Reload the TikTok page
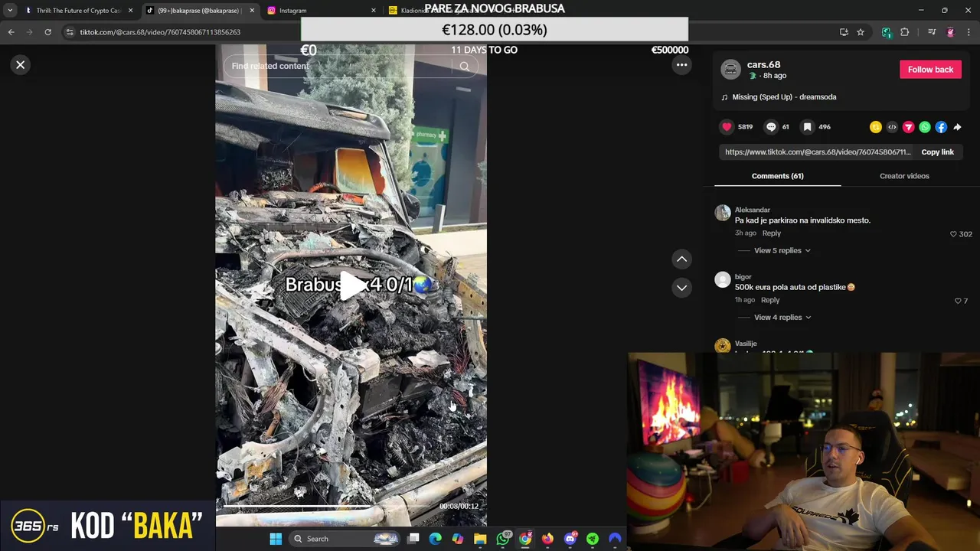 pyautogui.click(x=47, y=32)
